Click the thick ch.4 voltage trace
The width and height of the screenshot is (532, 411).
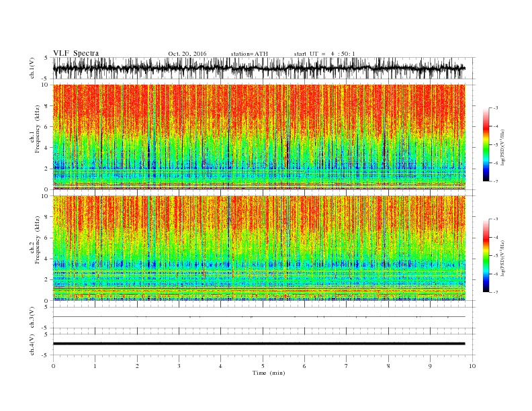point(259,344)
